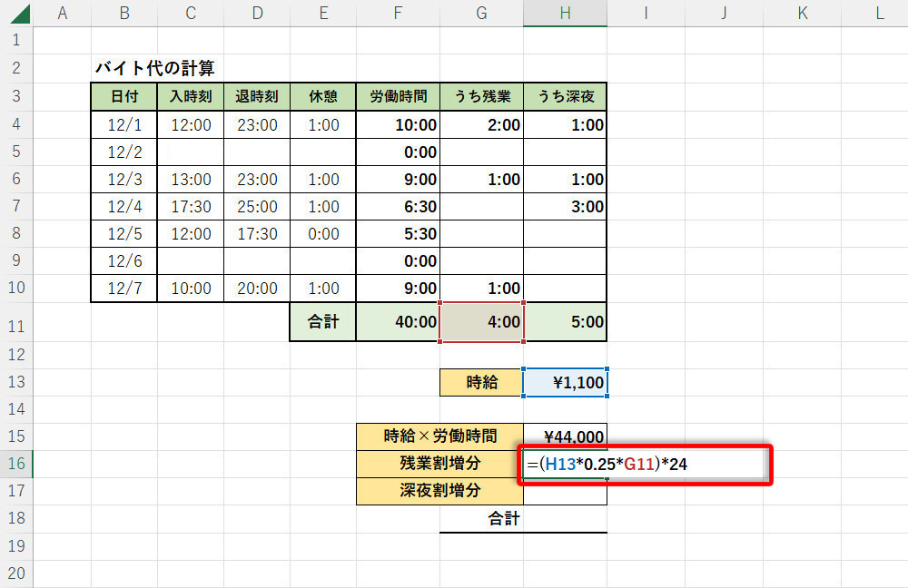Select the start time 12:00 in the 12/1 row
The width and height of the screenshot is (908, 588).
coord(191,124)
